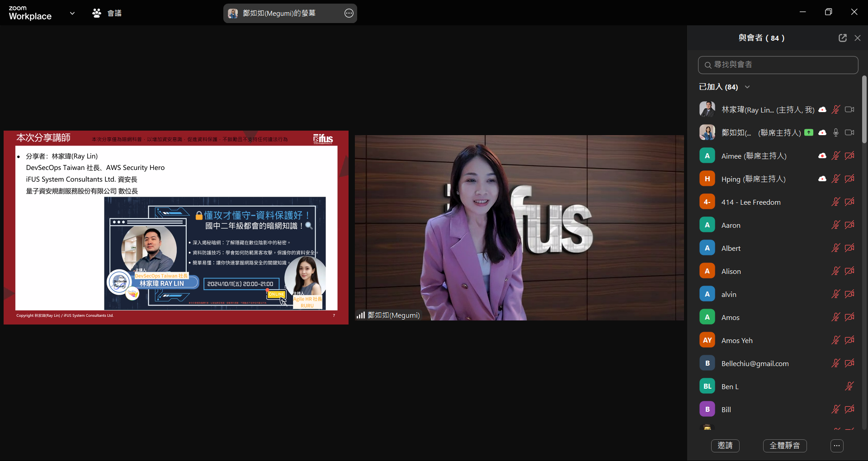
Task: Close the participants panel
Action: 858,38
